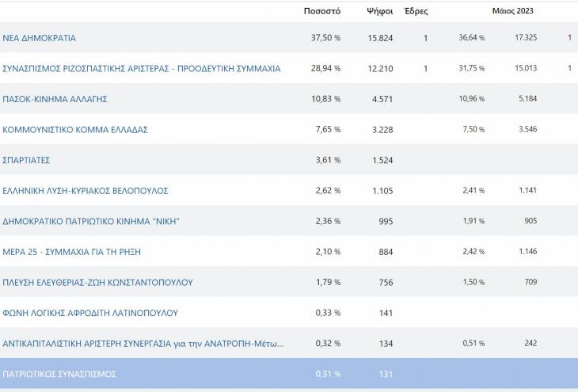This screenshot has width=578, height=392.
Task: Click the 3.228 votes value
Action: 382,130
